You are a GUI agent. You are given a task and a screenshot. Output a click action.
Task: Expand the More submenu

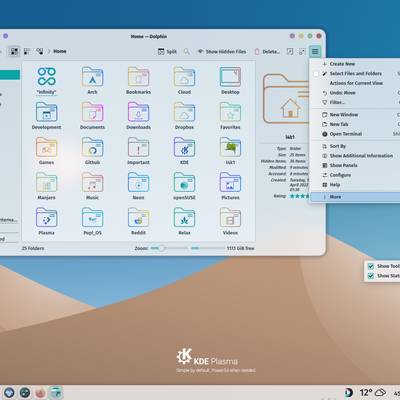355,197
